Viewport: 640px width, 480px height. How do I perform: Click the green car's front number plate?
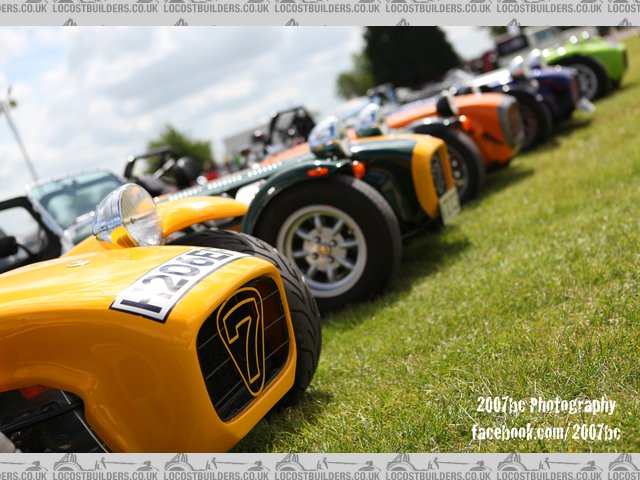tap(449, 205)
